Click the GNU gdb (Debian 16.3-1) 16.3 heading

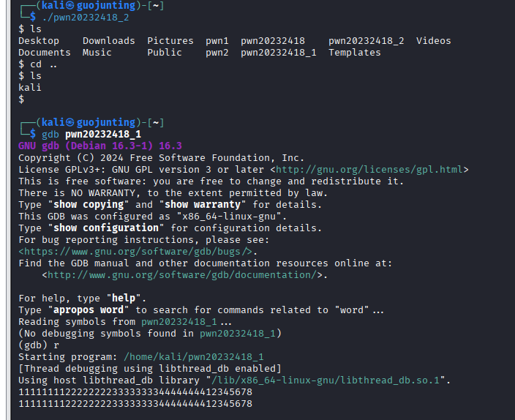click(x=100, y=146)
